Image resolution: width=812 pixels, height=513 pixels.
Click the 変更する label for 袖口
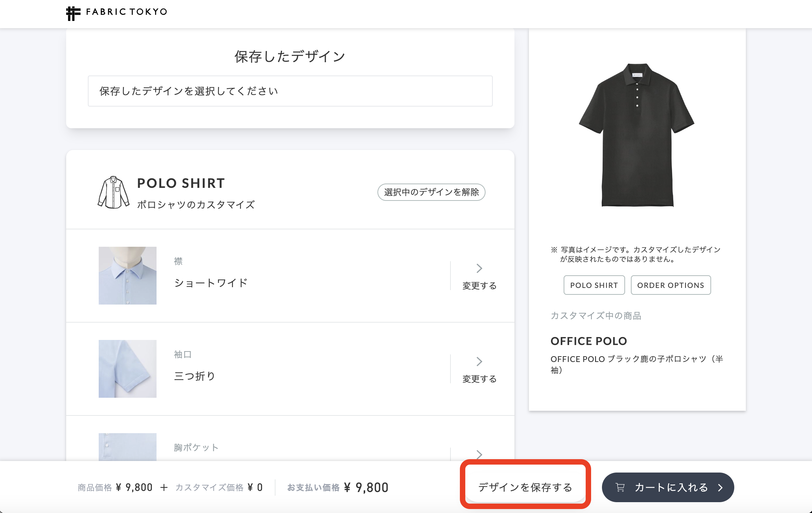(479, 379)
